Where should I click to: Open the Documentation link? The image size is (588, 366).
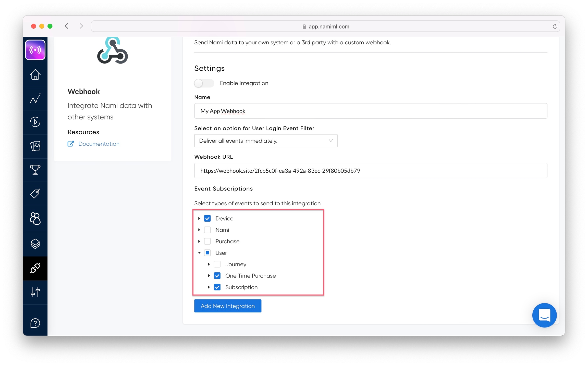tap(99, 144)
